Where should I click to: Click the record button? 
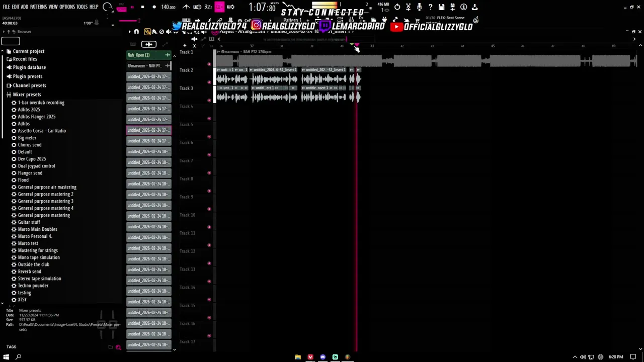coord(154,7)
